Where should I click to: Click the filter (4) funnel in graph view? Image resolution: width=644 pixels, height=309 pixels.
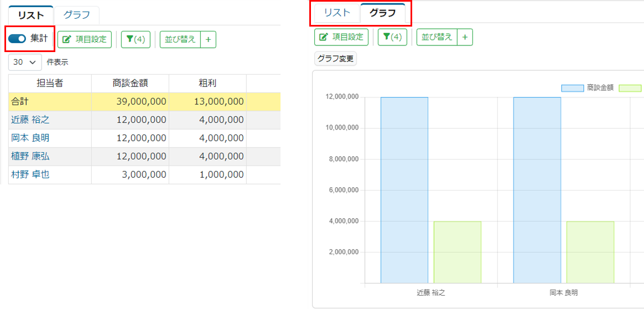[x=392, y=37]
